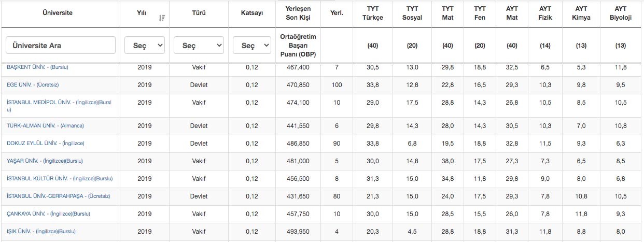This screenshot has height=242, width=644.
Task: Open TÜRK-ALMAN ÜNİV. (Almanca) link
Action: (x=45, y=126)
